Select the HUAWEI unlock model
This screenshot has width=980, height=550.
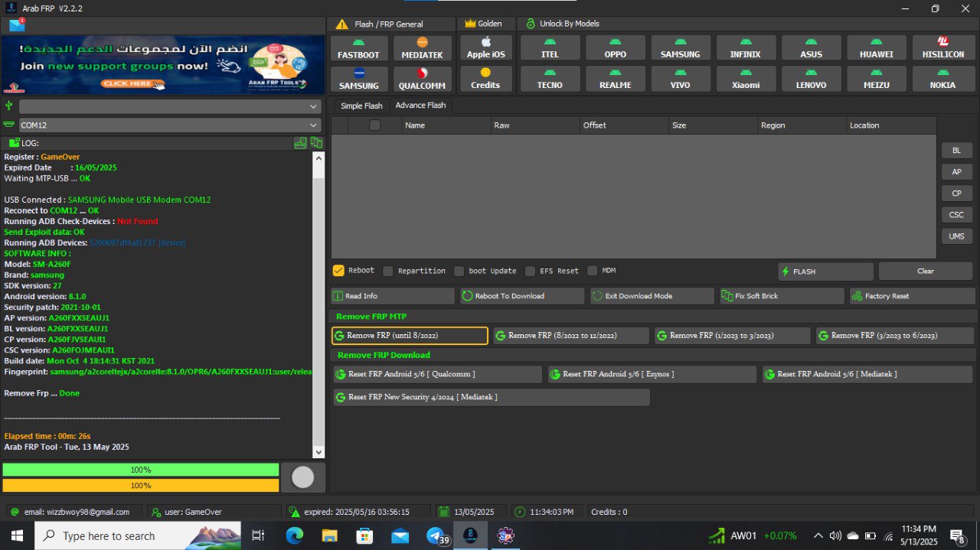(x=877, y=47)
